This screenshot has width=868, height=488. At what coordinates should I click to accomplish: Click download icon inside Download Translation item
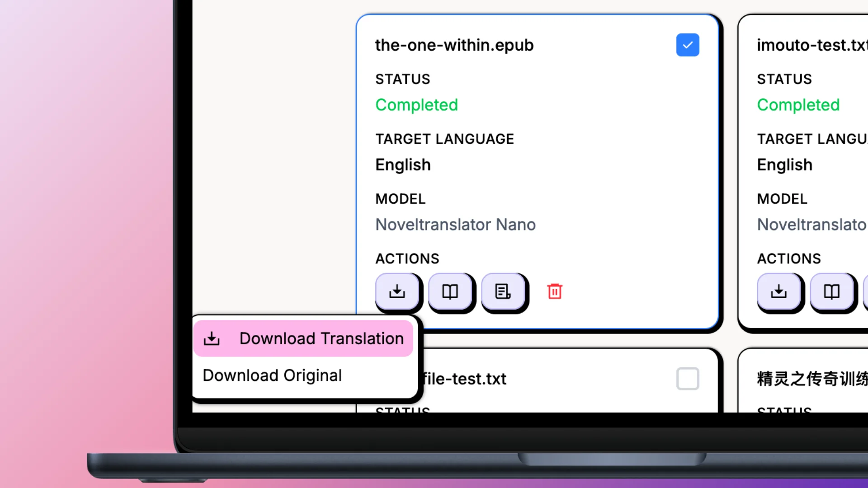tap(212, 339)
